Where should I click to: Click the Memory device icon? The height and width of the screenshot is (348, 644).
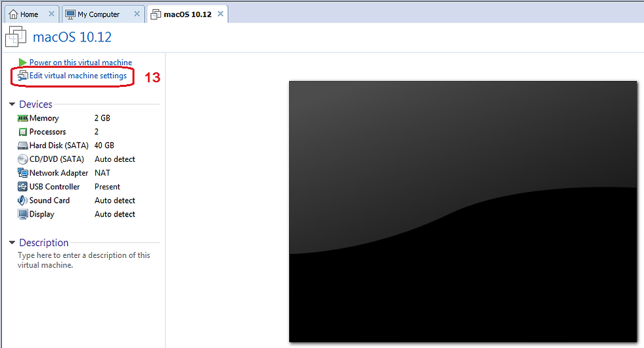click(22, 118)
